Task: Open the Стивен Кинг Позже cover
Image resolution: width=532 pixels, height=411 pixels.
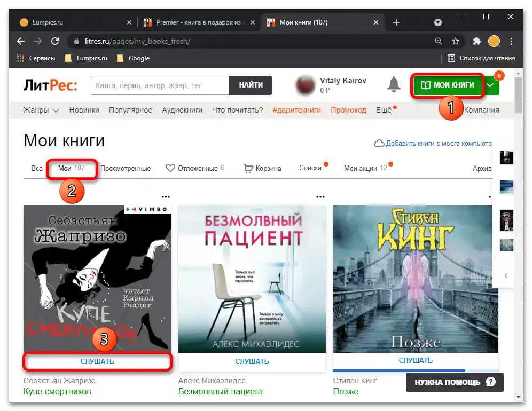Action: point(416,279)
